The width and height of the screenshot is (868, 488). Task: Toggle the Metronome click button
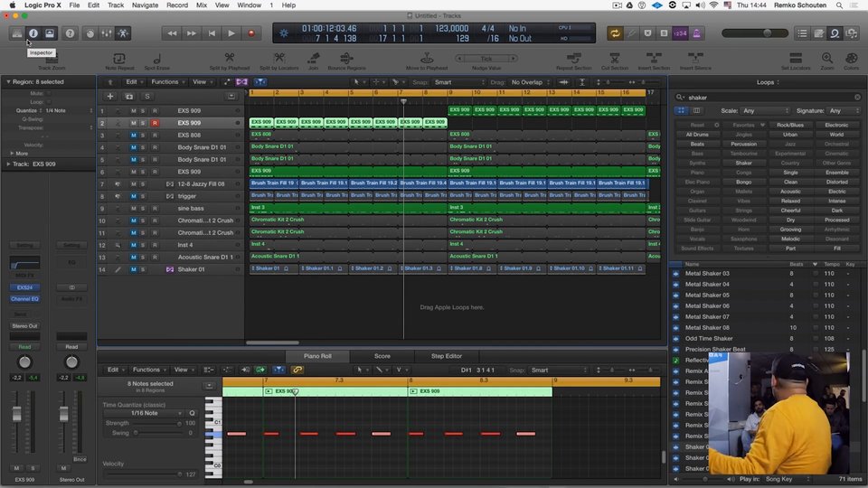pos(696,33)
